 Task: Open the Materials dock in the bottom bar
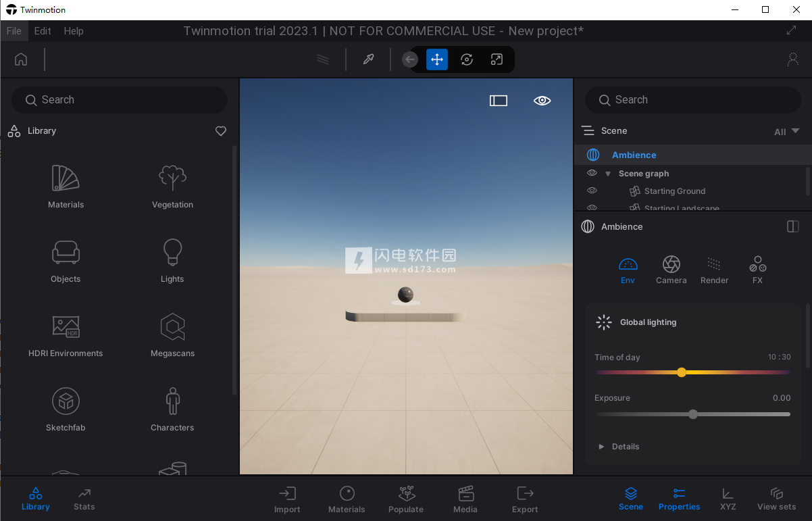coord(347,499)
